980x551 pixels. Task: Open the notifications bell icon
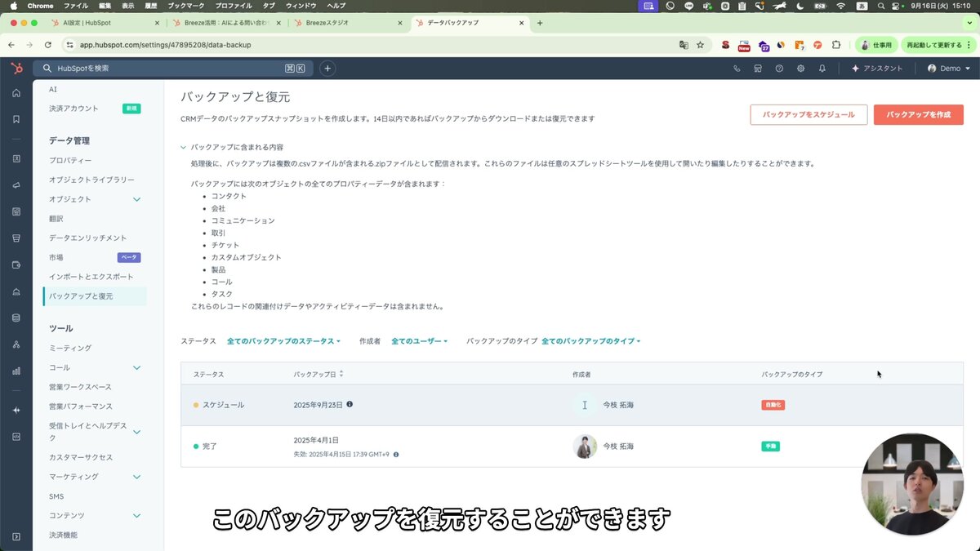pyautogui.click(x=822, y=69)
